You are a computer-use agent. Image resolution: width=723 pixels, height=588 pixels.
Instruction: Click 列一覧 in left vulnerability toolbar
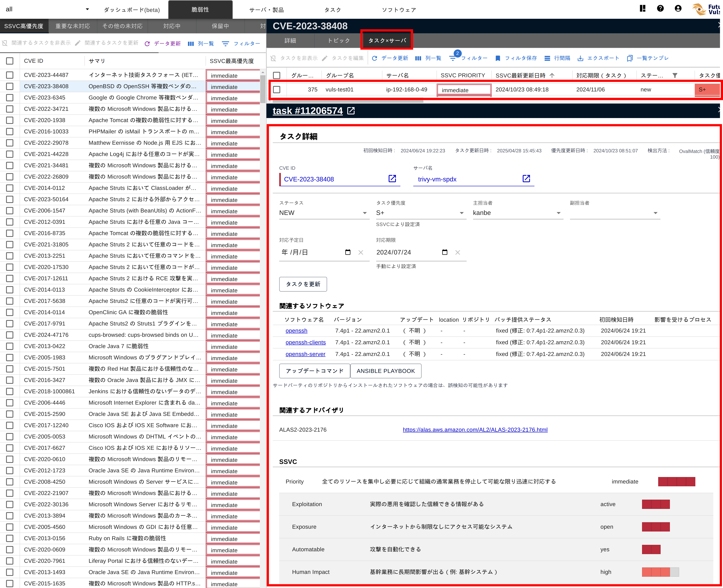201,44
